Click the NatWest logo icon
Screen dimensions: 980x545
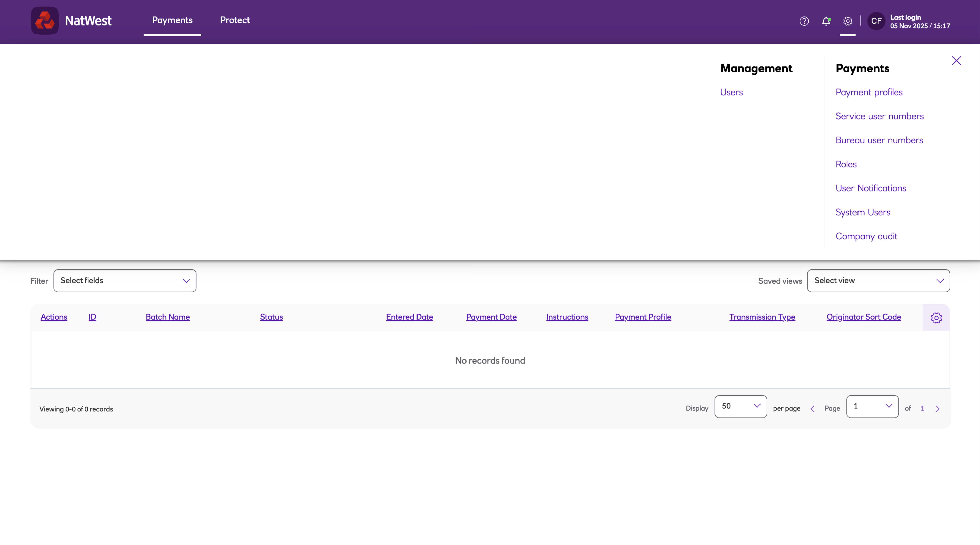[45, 20]
